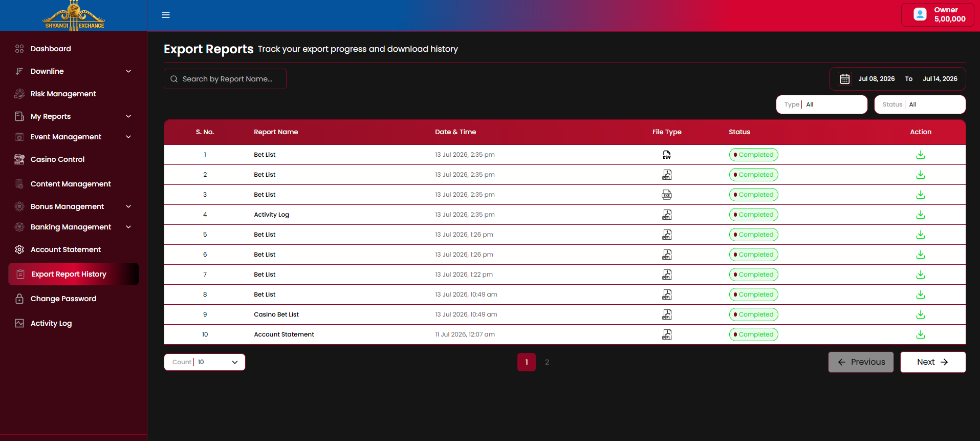The width and height of the screenshot is (980, 441).
Task: Click the CSV file type icon in row 1
Action: (x=667, y=155)
